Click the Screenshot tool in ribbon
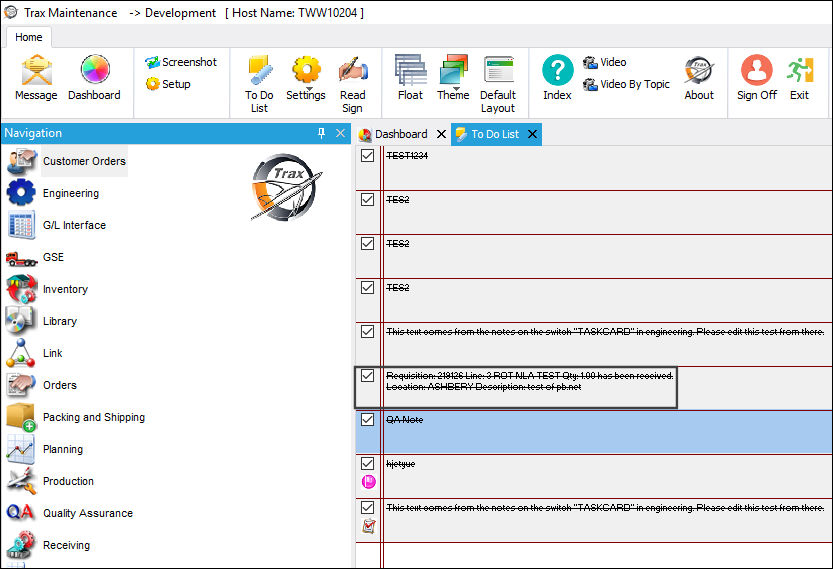Image resolution: width=833 pixels, height=569 pixels. point(181,62)
